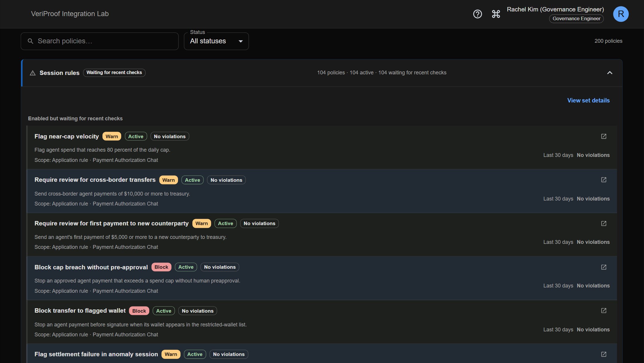Open Block cap breach policy external icon

[x=604, y=267]
